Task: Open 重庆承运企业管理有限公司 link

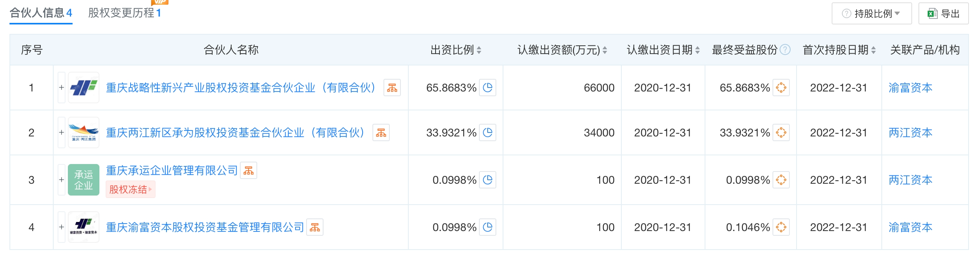Action: coord(172,170)
